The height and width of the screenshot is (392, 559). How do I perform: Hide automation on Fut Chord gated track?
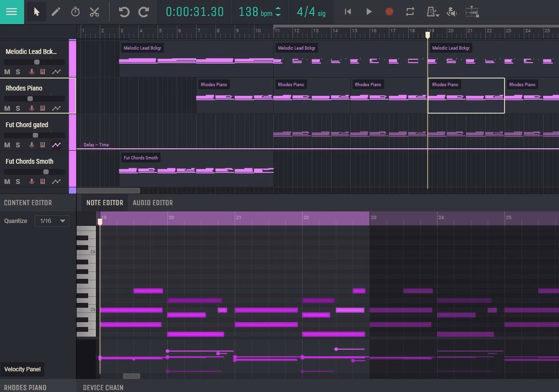tap(56, 145)
